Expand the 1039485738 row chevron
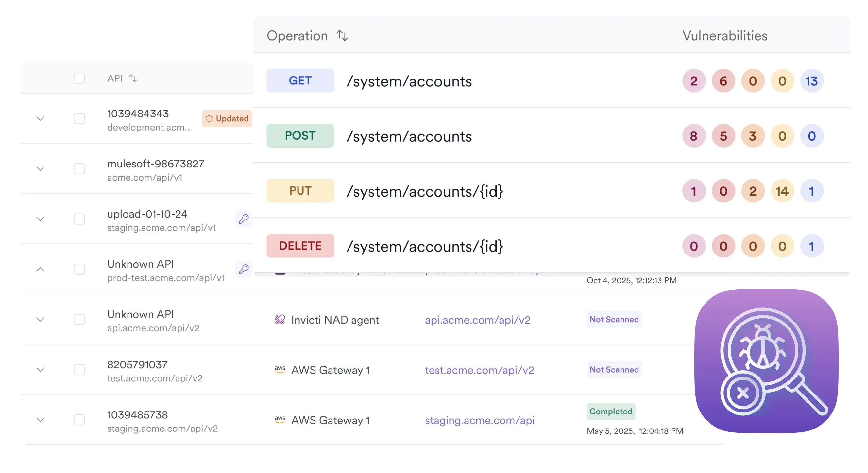The width and height of the screenshot is (868, 473). 41,420
